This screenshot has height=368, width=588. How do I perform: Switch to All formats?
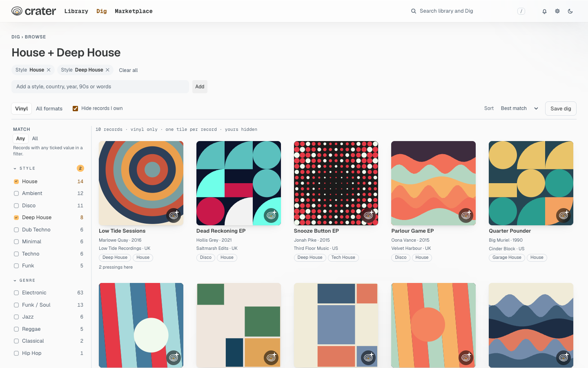(49, 109)
